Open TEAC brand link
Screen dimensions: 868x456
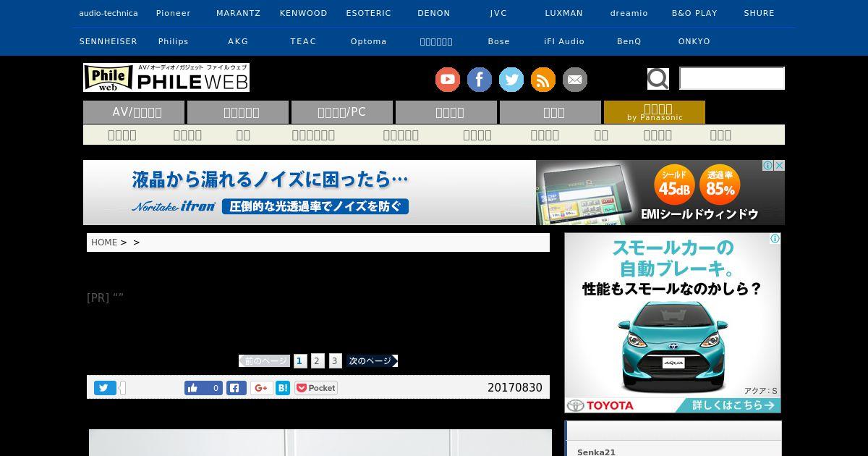304,41
